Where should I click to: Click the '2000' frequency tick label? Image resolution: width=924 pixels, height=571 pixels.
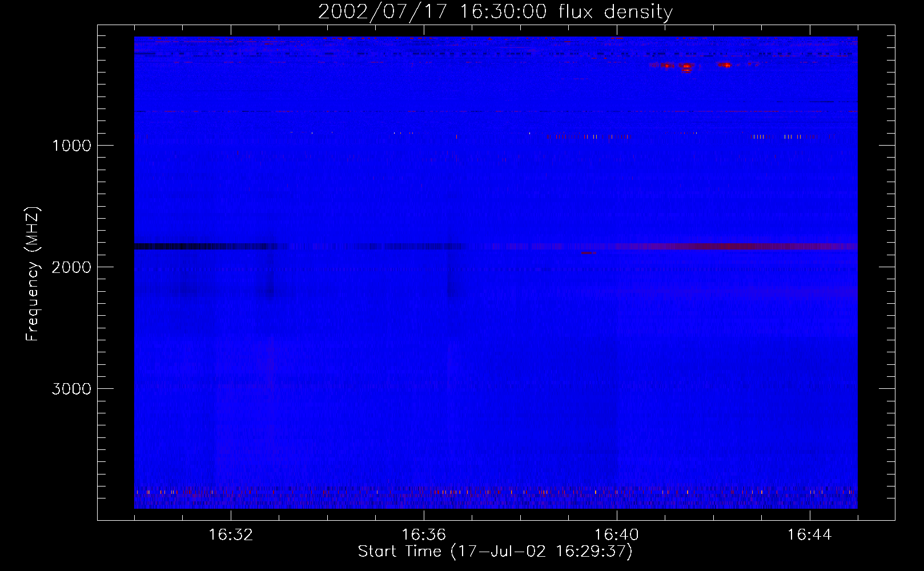(71, 267)
